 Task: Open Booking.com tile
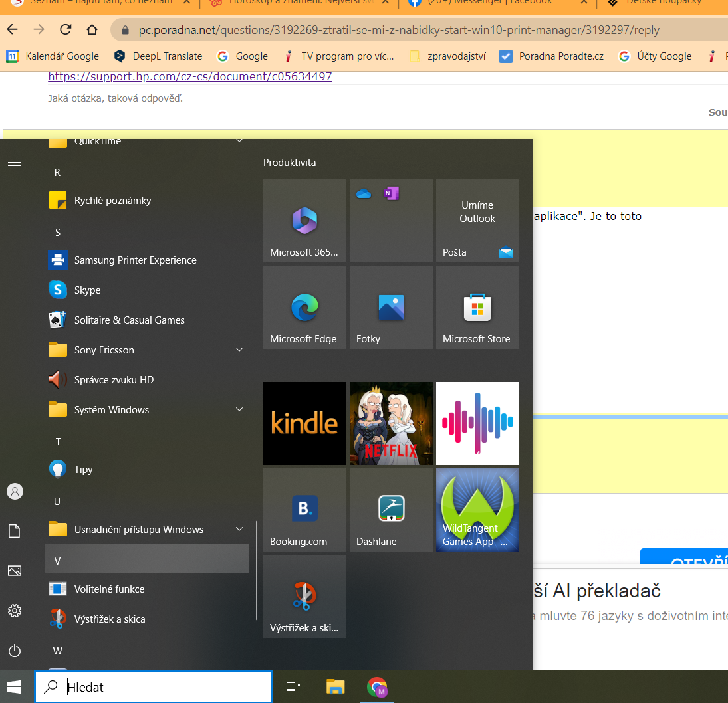[304, 510]
